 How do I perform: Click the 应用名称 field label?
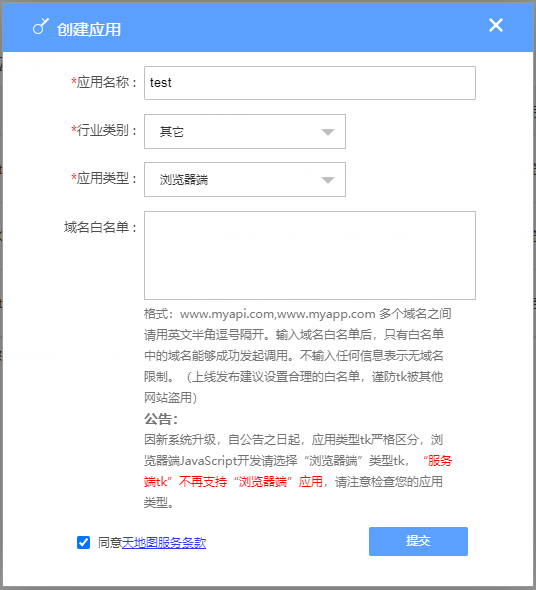pos(104,82)
